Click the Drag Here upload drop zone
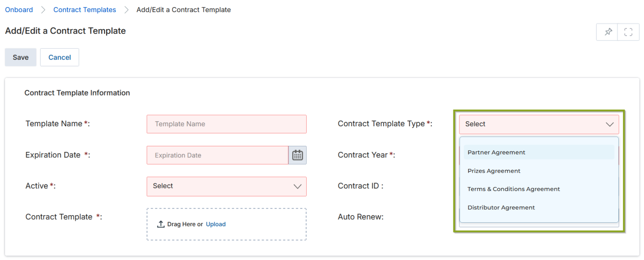Screen dimensions: 644x260 click(x=226, y=224)
